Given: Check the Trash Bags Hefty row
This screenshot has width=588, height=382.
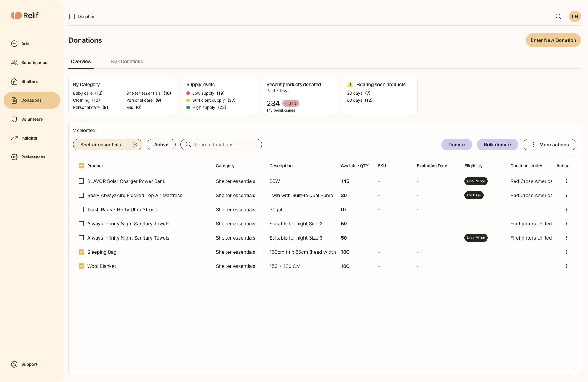Looking at the screenshot, I should point(81,209).
